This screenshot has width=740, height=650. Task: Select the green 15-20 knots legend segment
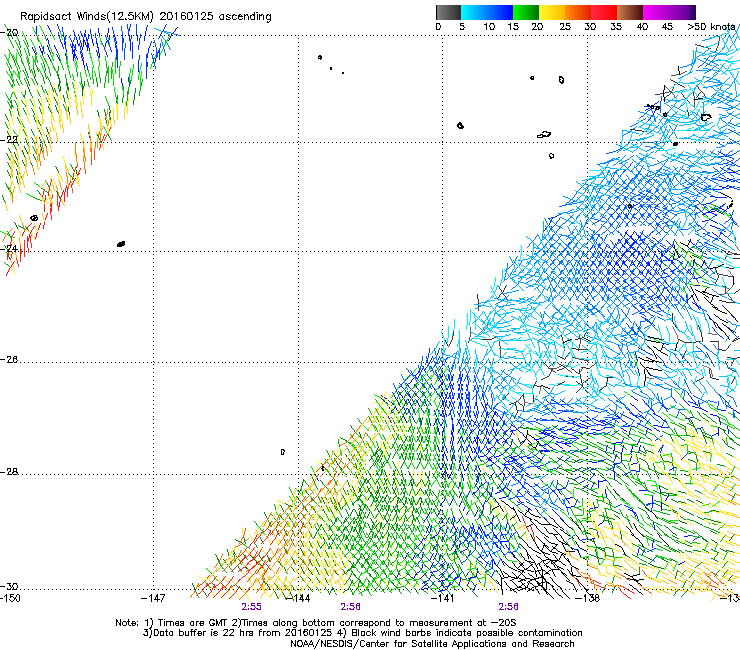point(526,12)
